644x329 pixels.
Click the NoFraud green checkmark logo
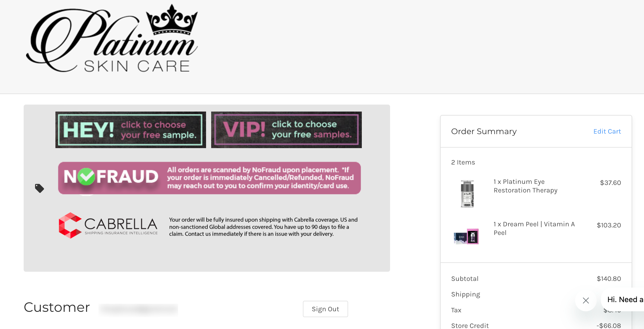[x=86, y=177]
